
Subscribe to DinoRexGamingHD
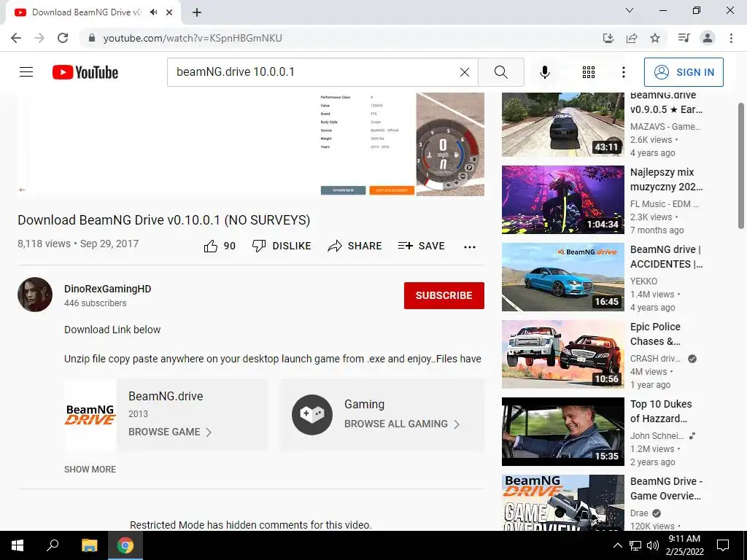[444, 295]
